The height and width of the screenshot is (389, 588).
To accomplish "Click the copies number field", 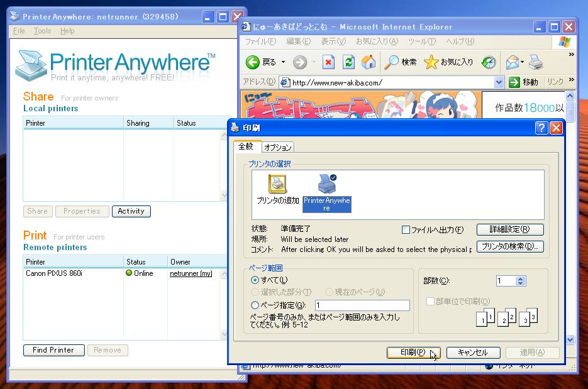I will click(x=506, y=281).
